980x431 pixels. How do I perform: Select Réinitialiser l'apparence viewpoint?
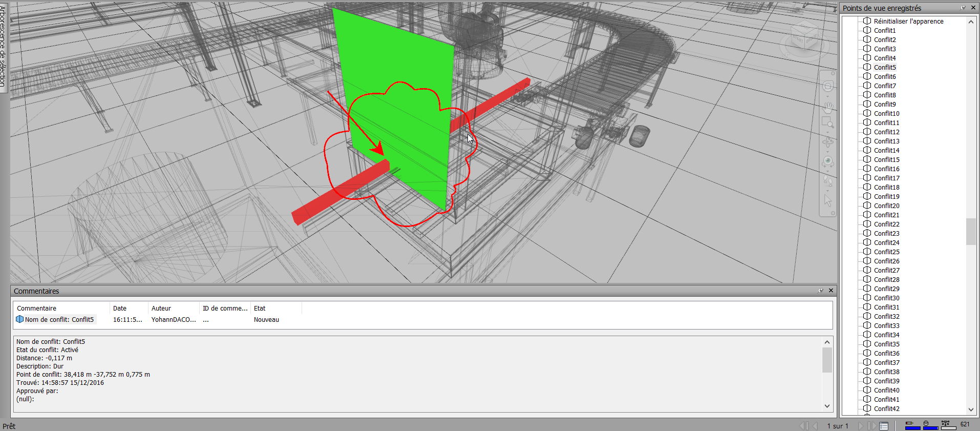pos(908,21)
